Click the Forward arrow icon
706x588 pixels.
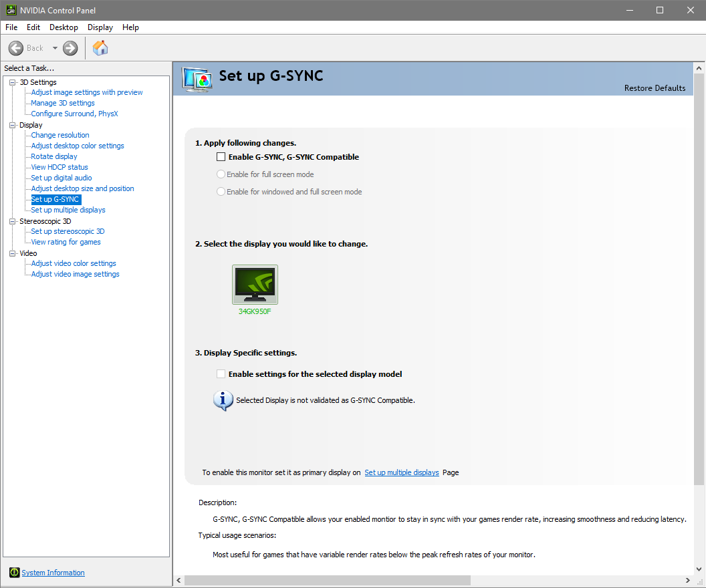click(x=70, y=48)
